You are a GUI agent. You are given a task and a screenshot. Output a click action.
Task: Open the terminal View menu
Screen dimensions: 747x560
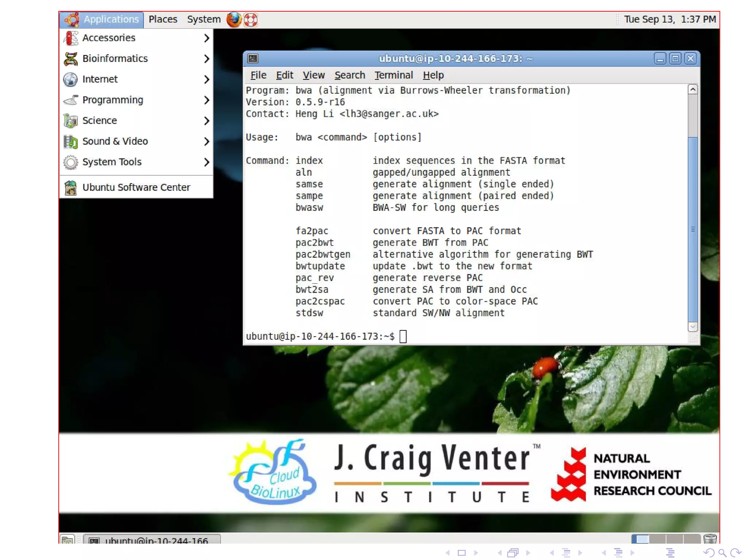[x=313, y=75]
